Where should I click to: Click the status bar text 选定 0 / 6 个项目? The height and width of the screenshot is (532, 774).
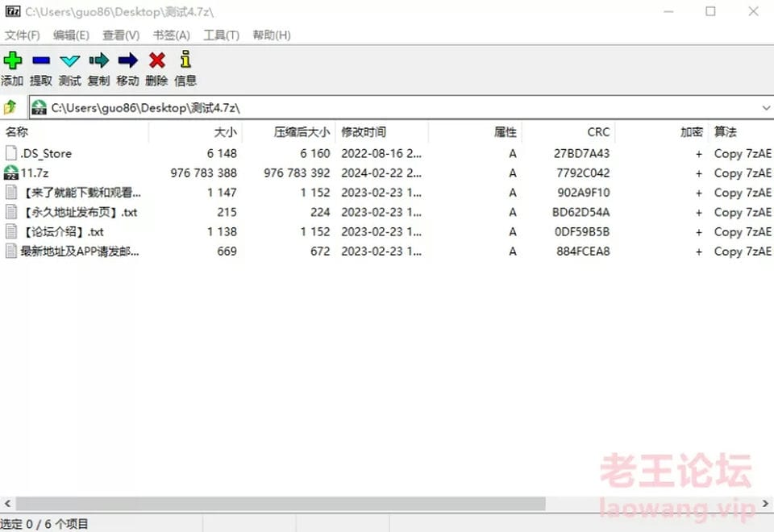point(44,524)
